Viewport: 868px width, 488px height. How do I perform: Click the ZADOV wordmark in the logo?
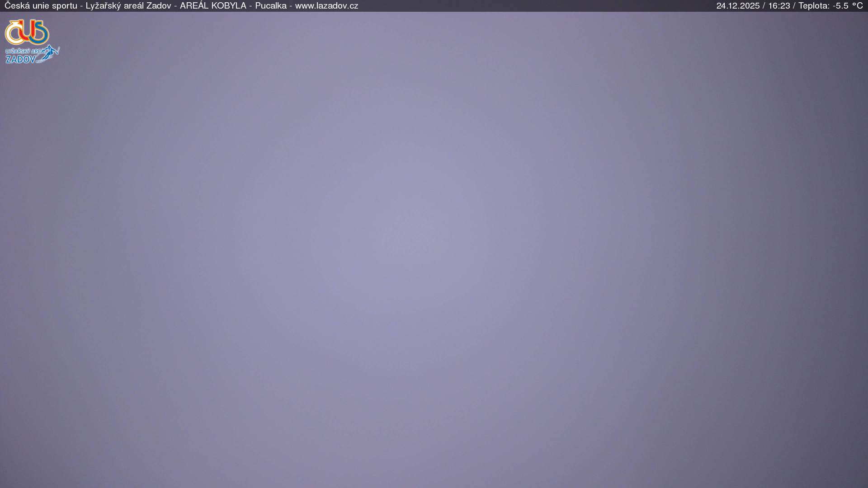(20, 59)
